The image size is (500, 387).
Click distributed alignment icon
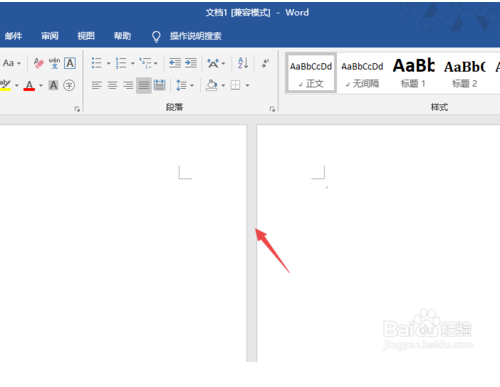click(x=160, y=85)
